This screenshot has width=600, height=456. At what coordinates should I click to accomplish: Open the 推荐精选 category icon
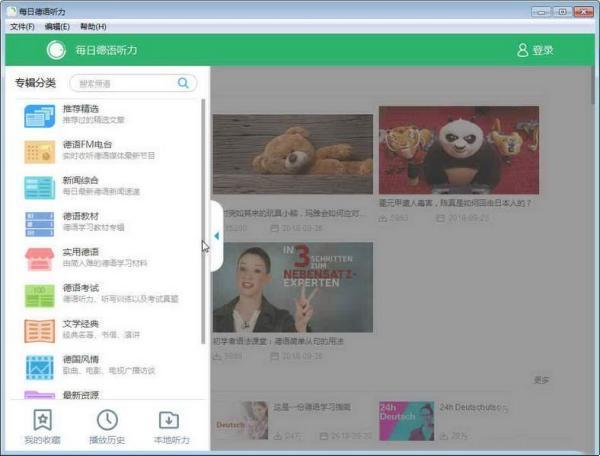point(39,116)
